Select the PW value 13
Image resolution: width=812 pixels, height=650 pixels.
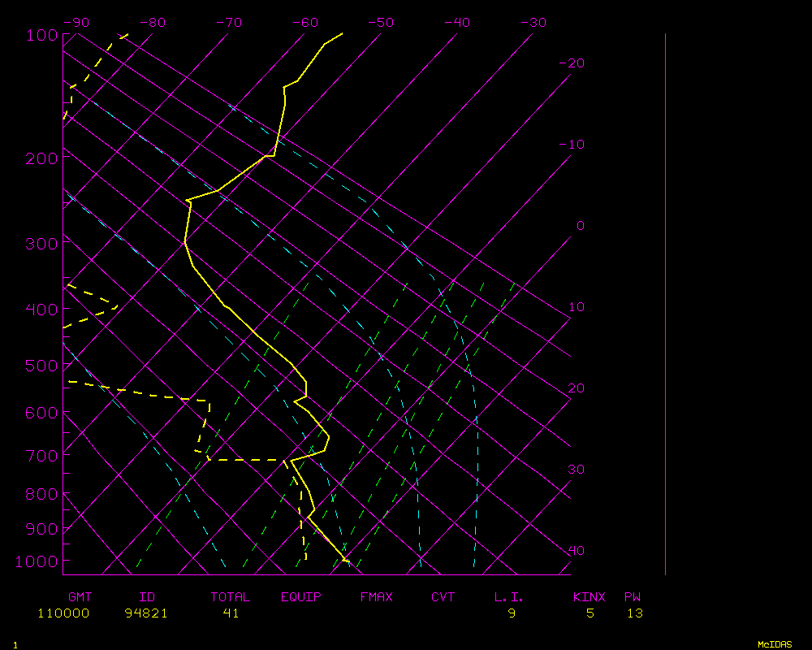coord(634,613)
